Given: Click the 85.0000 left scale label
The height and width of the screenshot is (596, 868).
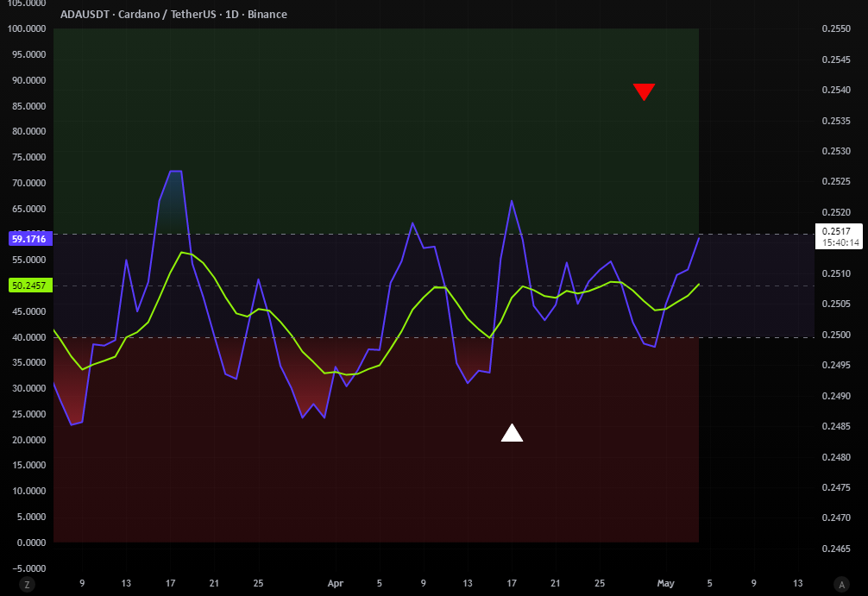Looking at the screenshot, I should pyautogui.click(x=28, y=106).
